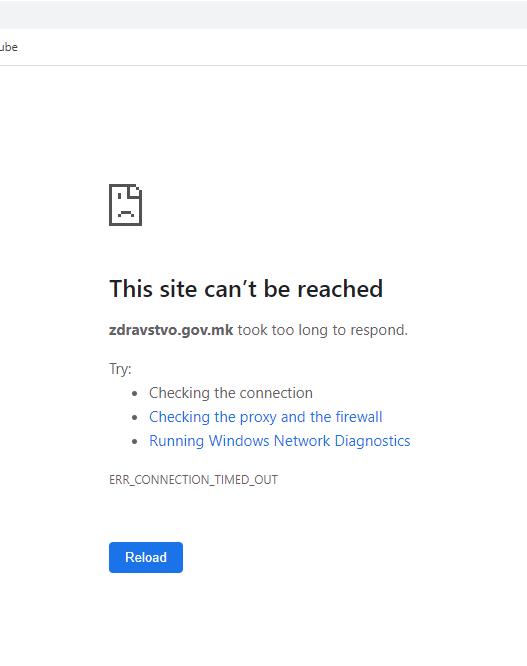527x666 pixels.
Task: Click the sad page error icon
Action: pos(125,205)
